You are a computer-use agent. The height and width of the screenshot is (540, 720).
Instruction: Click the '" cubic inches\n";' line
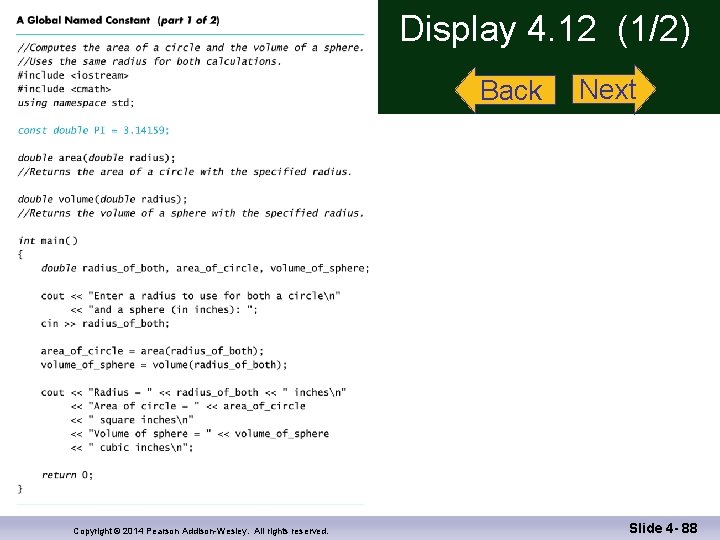tap(132, 447)
